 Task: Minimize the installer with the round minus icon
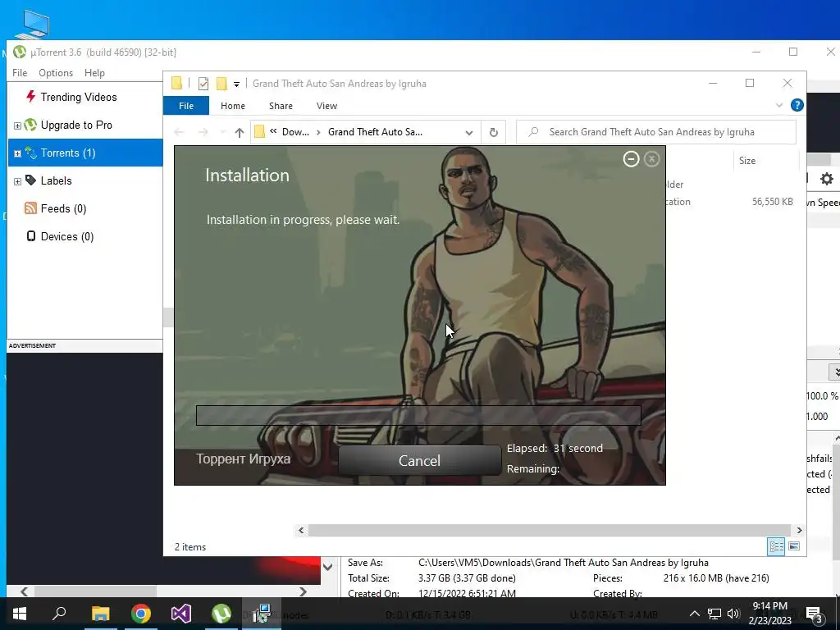631,159
